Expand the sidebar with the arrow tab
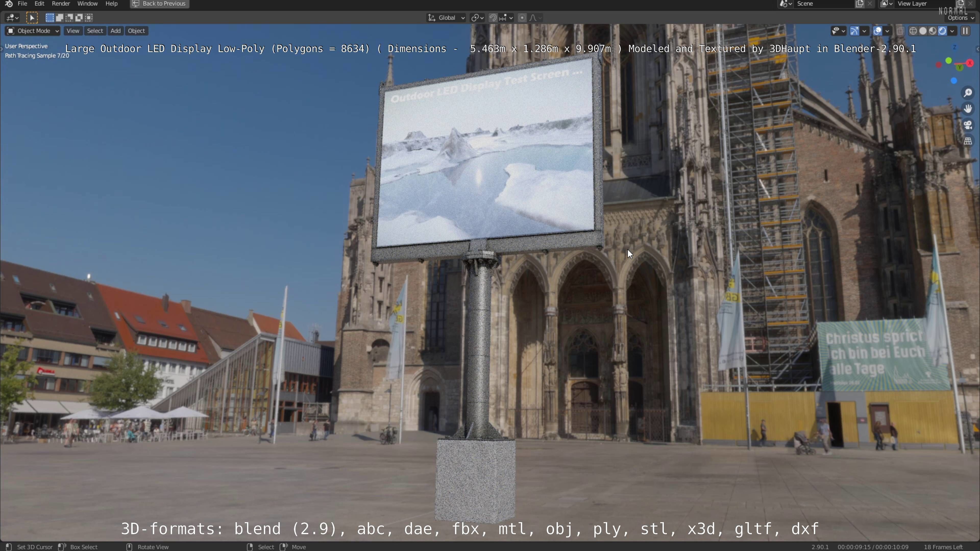 pos(977,49)
